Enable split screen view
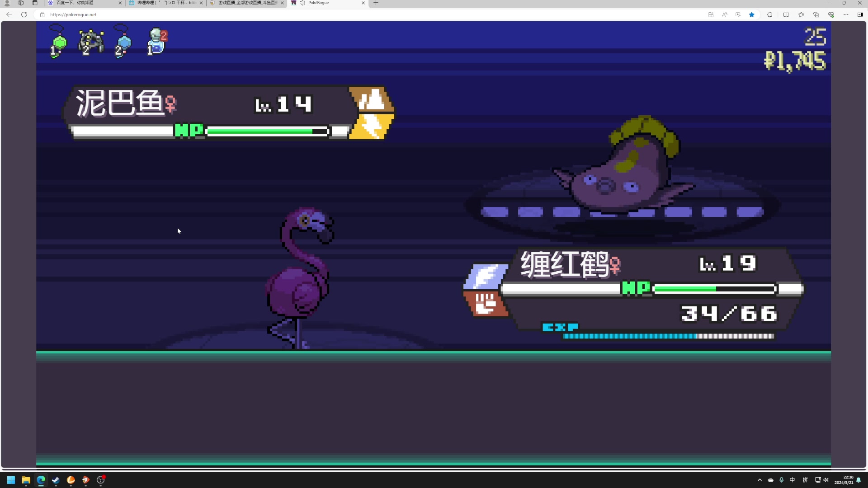Image resolution: width=868 pixels, height=488 pixels. pyautogui.click(x=786, y=14)
